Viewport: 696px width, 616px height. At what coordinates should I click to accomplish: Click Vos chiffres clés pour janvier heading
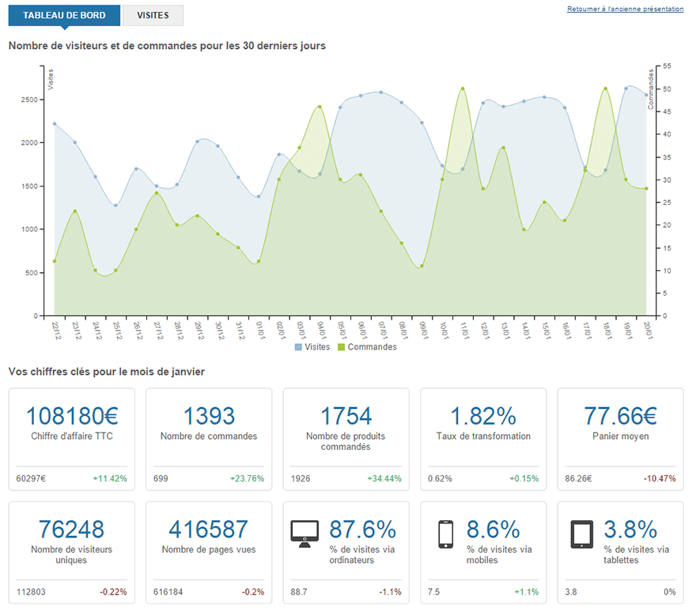pos(107,372)
